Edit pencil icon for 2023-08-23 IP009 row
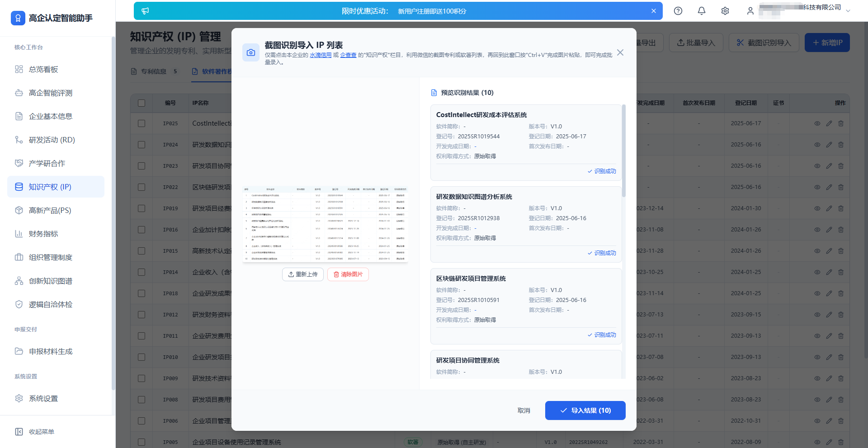Screen dimensions: 868x448 829,378
